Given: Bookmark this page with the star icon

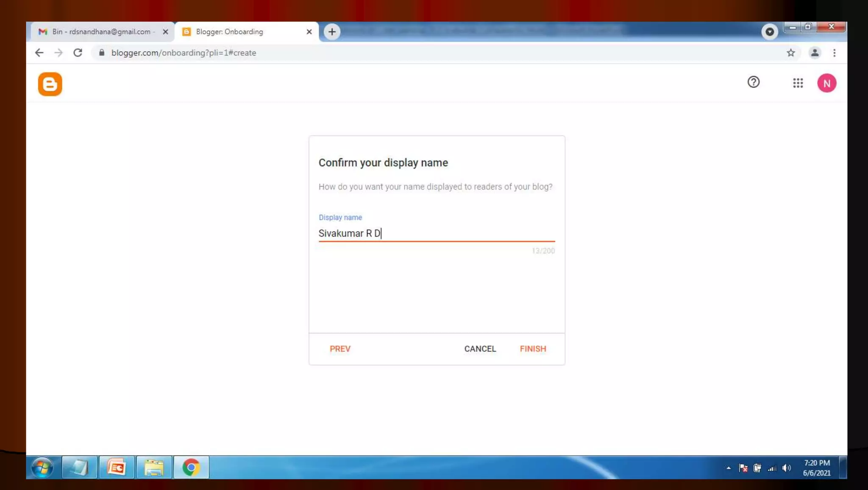Looking at the screenshot, I should click(x=790, y=53).
